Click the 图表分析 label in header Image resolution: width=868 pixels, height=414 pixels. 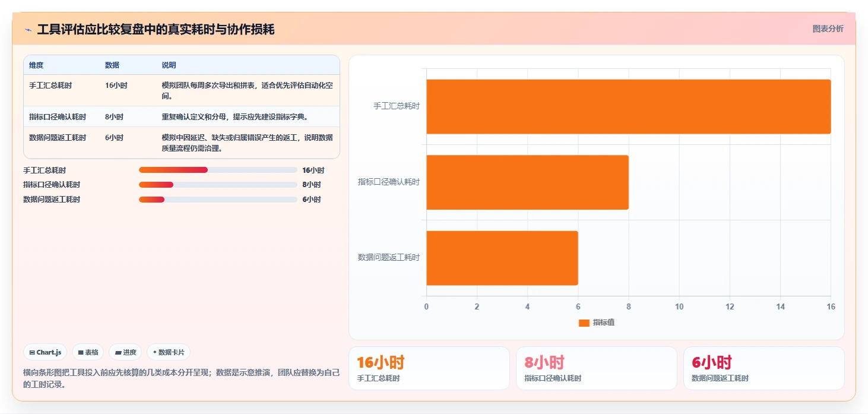828,29
